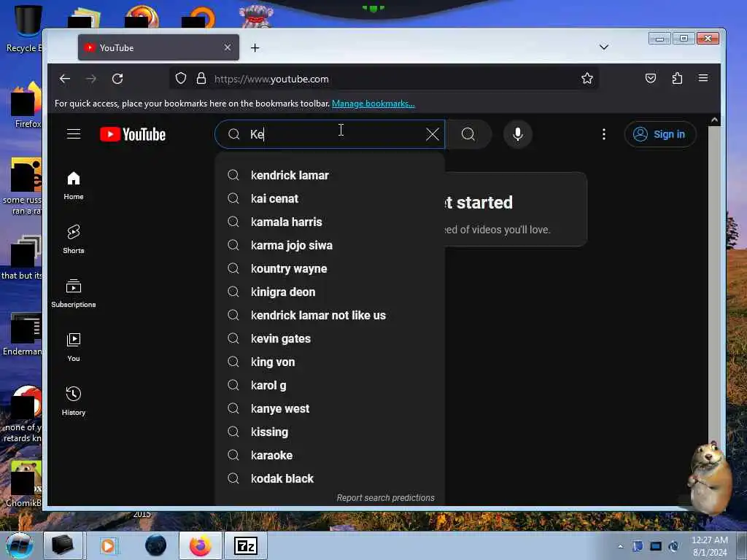Choose suggestion "kountry wayne"
747x560 pixels.
pos(330,268)
